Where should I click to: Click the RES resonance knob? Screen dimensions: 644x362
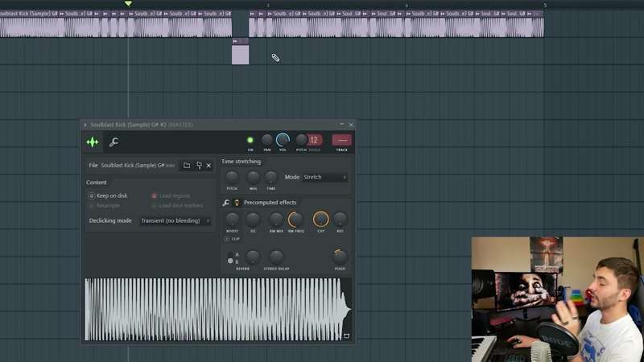(340, 220)
